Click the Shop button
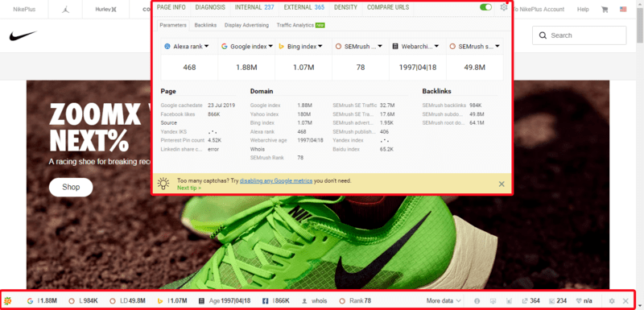This screenshot has width=644, height=310. pyautogui.click(x=71, y=188)
